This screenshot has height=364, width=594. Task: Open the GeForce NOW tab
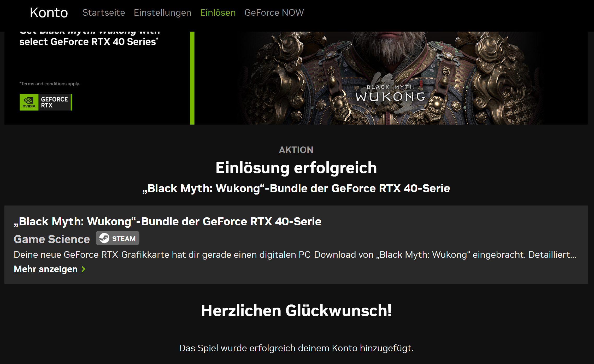click(274, 13)
